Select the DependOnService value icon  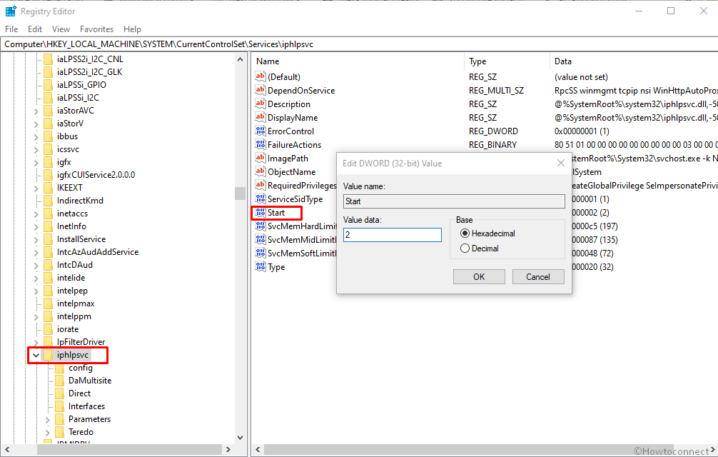point(260,90)
